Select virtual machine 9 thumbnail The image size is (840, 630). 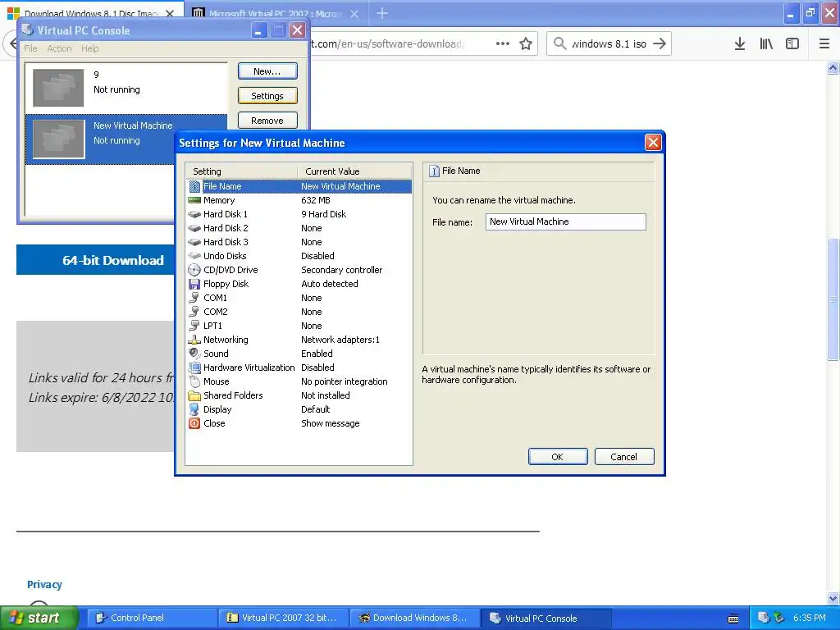coord(58,87)
